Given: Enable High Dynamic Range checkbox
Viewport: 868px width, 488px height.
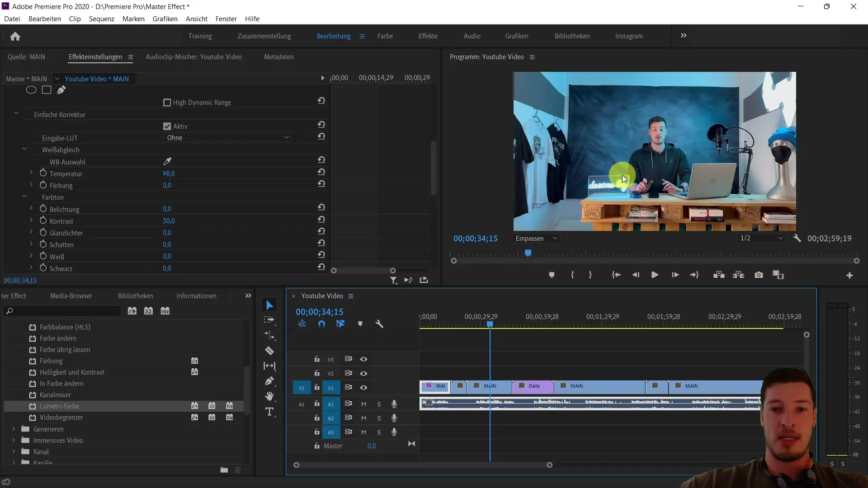Looking at the screenshot, I should pos(167,103).
